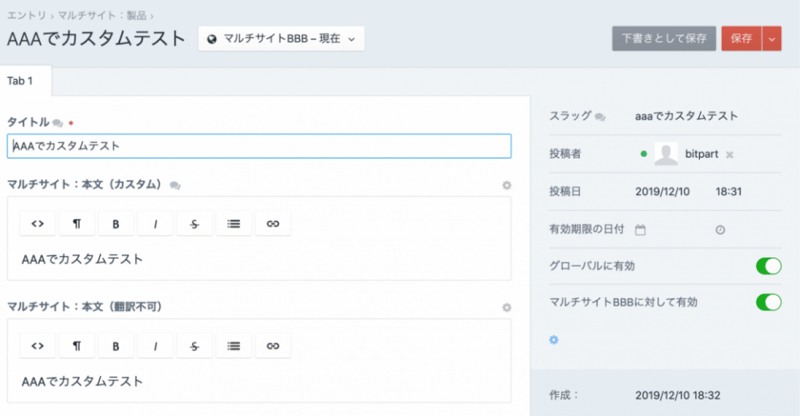The width and height of the screenshot is (800, 416).
Task: Toggle bold in custom body editor
Action: click(x=116, y=223)
